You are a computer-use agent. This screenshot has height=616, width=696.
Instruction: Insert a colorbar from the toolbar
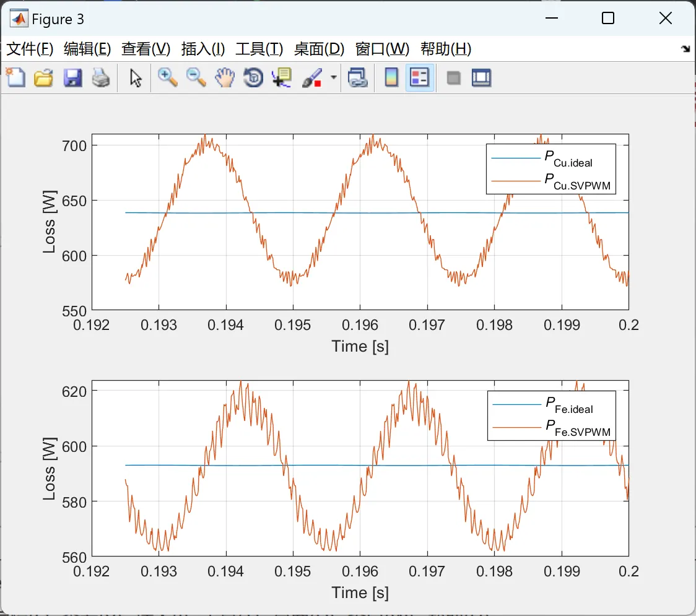click(391, 77)
